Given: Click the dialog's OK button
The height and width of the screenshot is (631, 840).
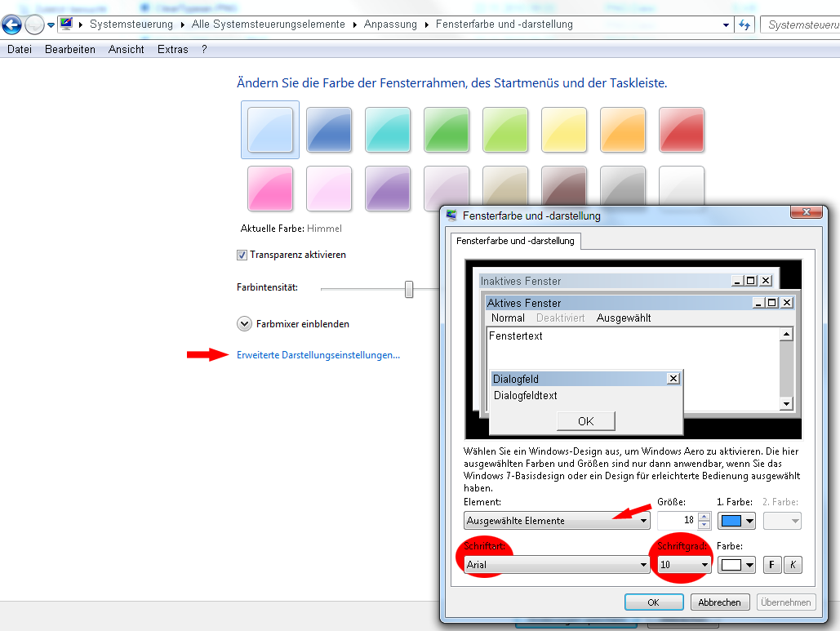Looking at the screenshot, I should pyautogui.click(x=654, y=602).
